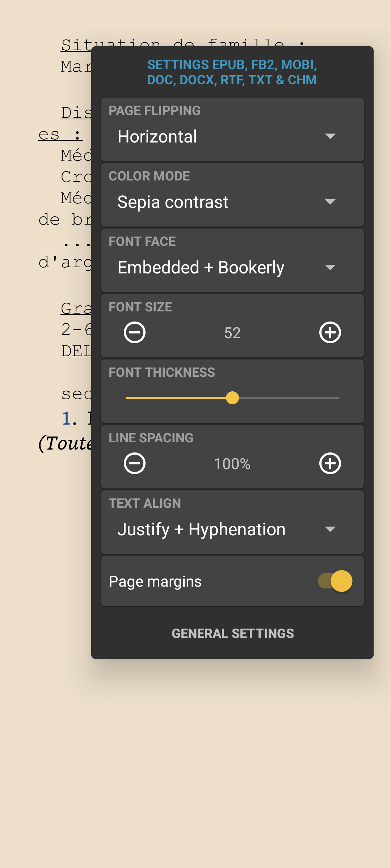The width and height of the screenshot is (391, 868).
Task: Open the Page Flipping dropdown arrow
Action: click(330, 136)
